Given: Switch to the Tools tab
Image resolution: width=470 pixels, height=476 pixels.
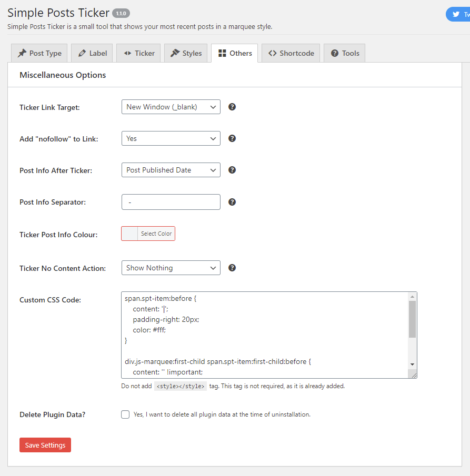Looking at the screenshot, I should (345, 53).
